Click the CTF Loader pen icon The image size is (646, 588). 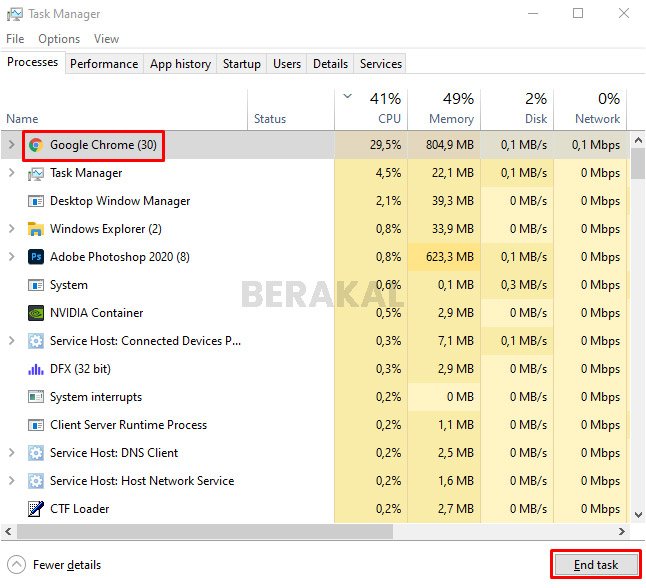pyautogui.click(x=36, y=509)
